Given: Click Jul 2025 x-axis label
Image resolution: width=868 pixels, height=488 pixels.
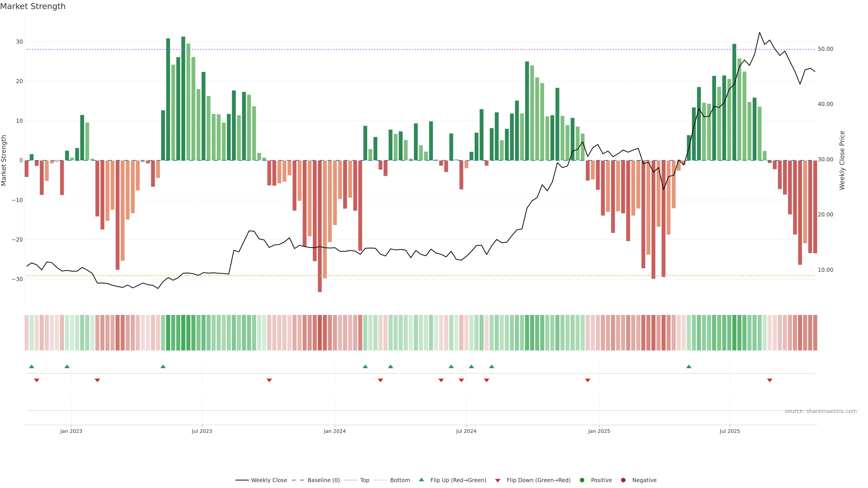Looking at the screenshot, I should tap(729, 431).
